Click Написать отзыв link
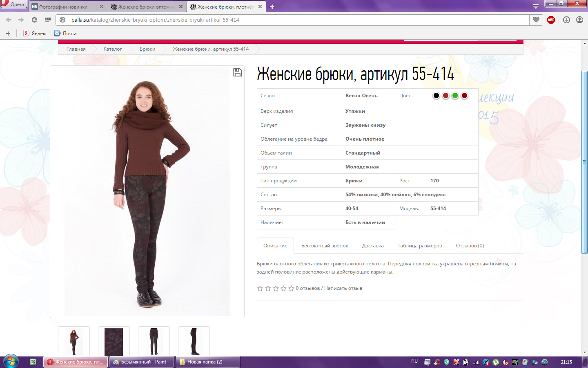Image resolution: width=588 pixels, height=368 pixels. (x=343, y=288)
